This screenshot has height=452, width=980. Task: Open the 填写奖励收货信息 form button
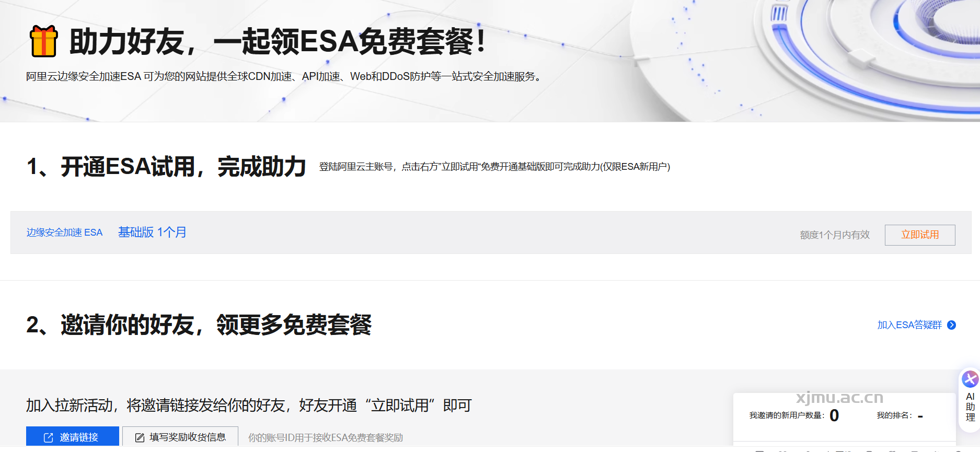tap(180, 437)
